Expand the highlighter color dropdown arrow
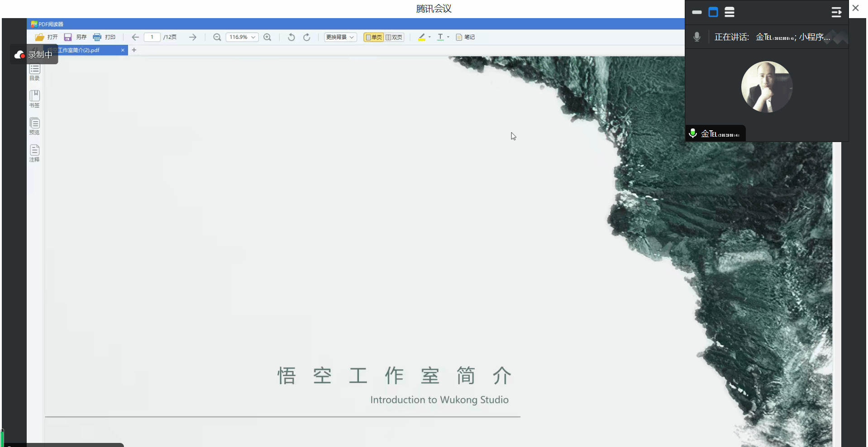Viewport: 868px width, 447px height. 429,37
